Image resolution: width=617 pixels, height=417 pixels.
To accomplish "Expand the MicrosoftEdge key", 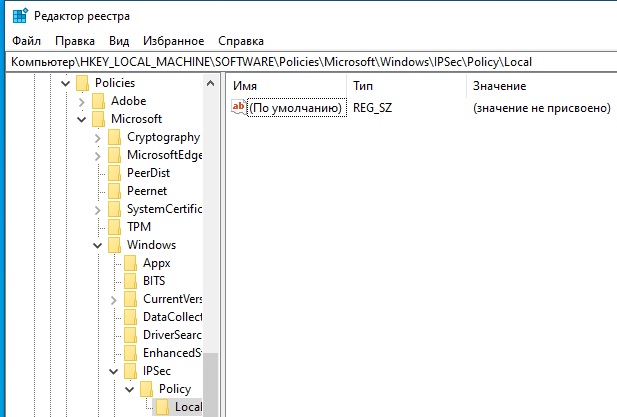I will point(97,155).
